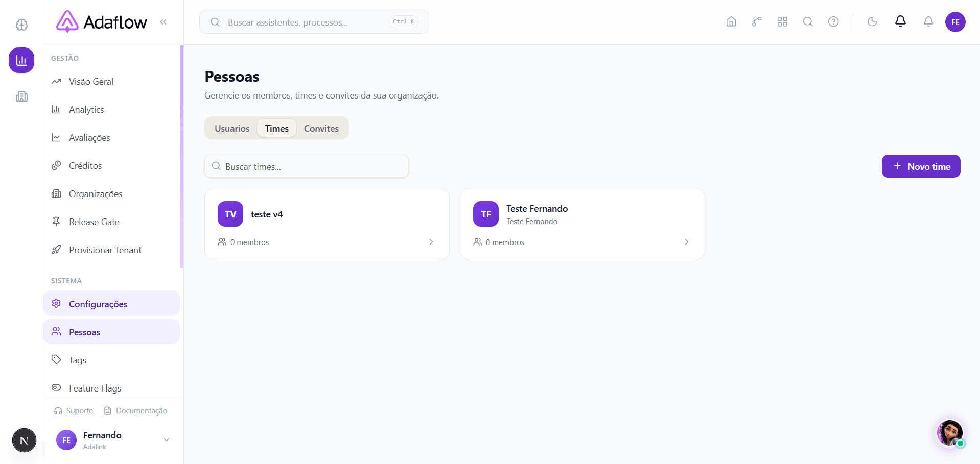Switch to the Times tab
This screenshot has height=464, width=980.
coord(276,129)
